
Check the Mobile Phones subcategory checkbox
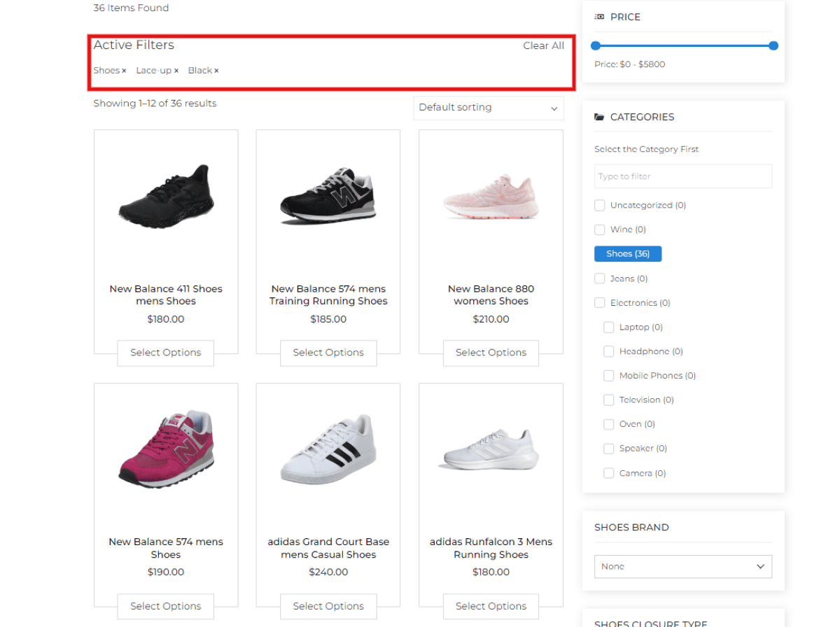pyautogui.click(x=609, y=376)
